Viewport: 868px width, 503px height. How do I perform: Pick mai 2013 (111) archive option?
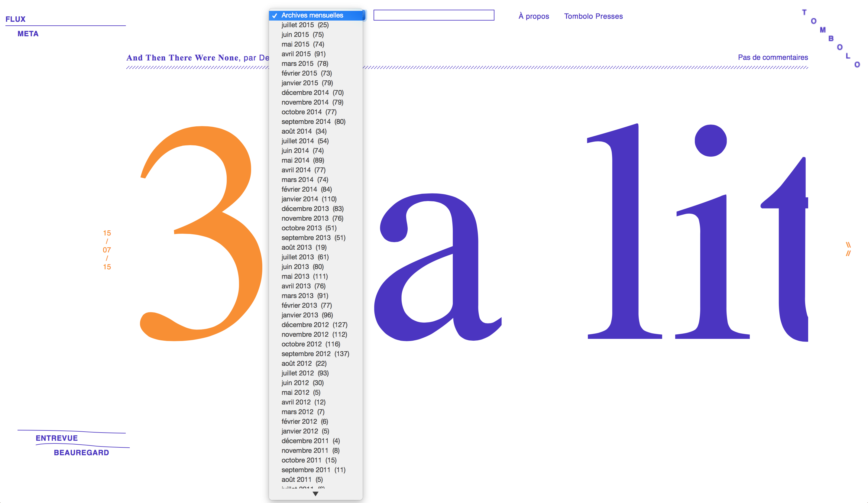(x=304, y=276)
